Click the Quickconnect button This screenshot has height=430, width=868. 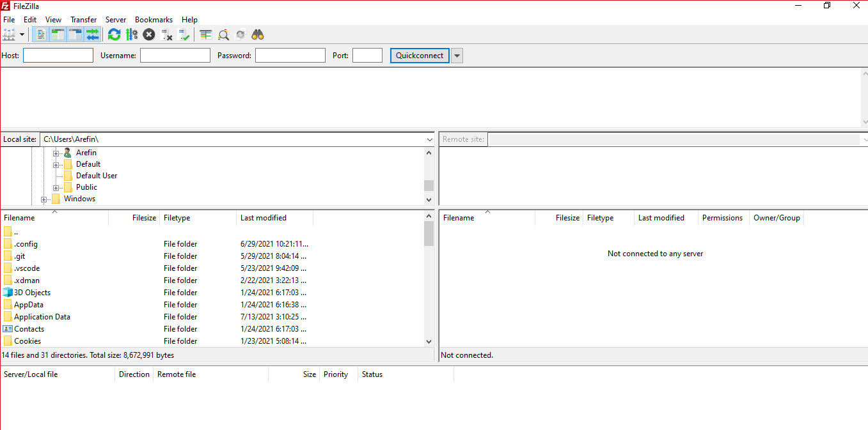click(420, 56)
